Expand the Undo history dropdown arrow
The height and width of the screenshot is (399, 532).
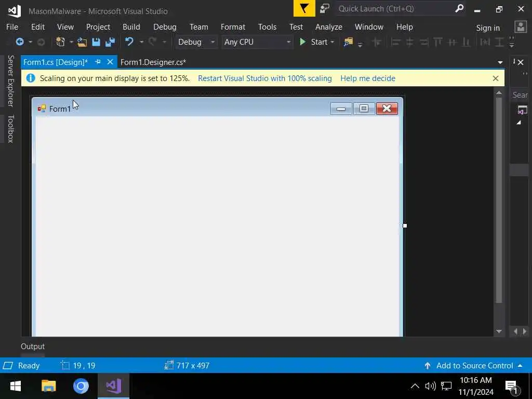tap(141, 42)
